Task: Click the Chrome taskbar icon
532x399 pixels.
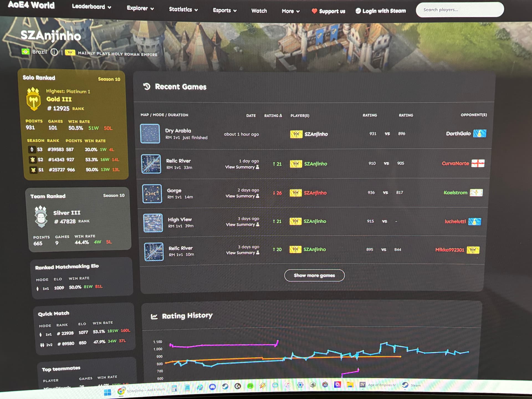Action: [x=121, y=391]
